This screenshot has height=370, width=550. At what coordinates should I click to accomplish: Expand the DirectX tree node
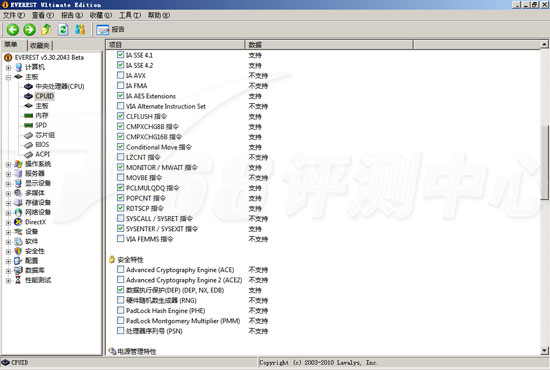(x=8, y=222)
